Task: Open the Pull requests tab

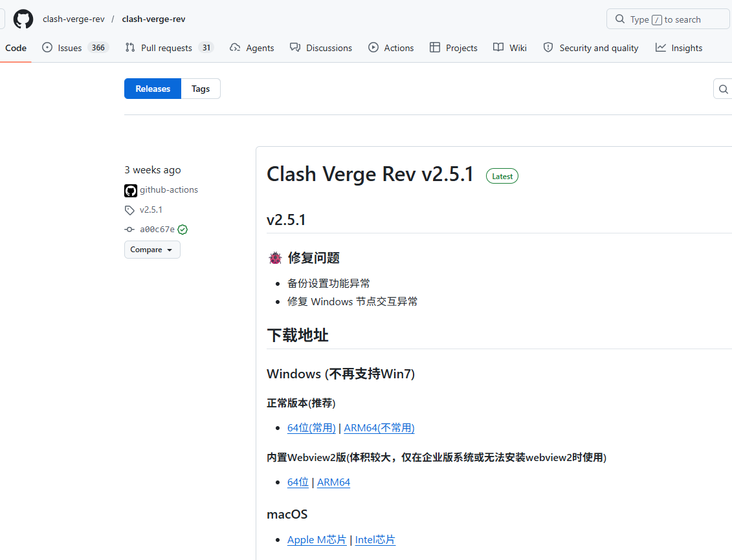Action: click(x=170, y=48)
